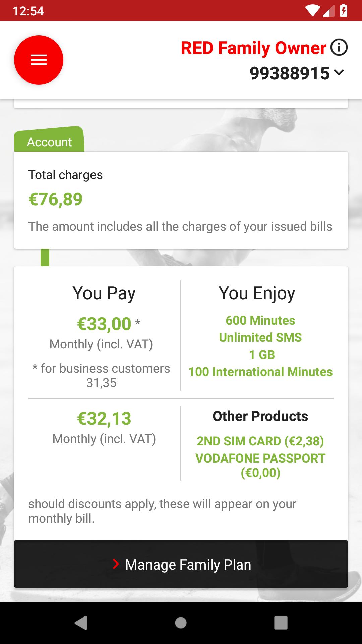Tap the 99388915 phone number selector
The width and height of the screenshot is (362, 644).
[290, 73]
